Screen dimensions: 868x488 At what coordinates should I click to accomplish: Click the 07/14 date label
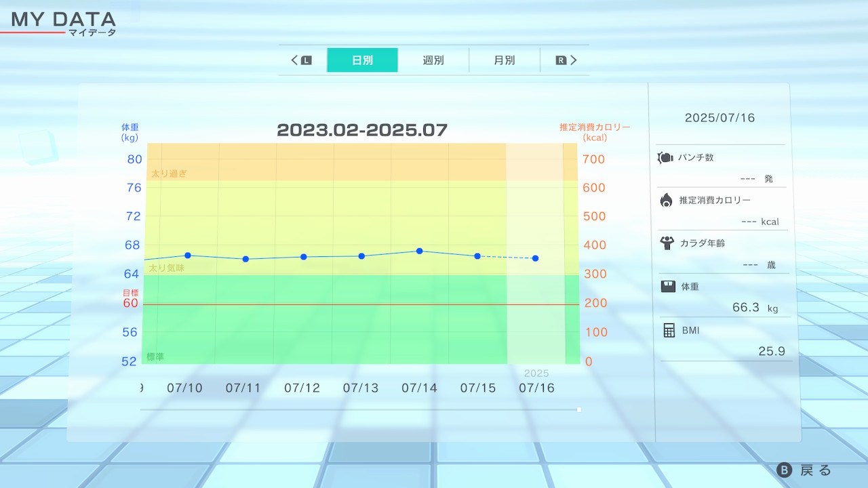tap(419, 388)
